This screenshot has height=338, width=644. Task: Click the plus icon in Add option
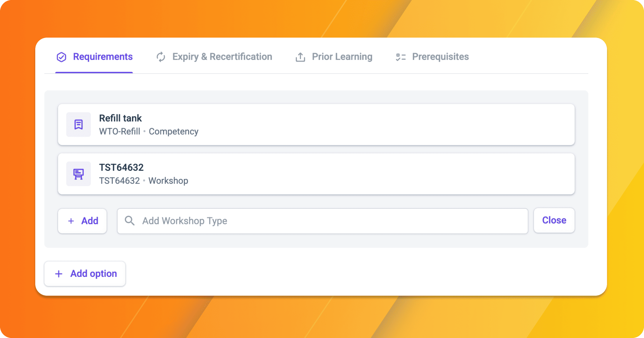[x=59, y=274]
